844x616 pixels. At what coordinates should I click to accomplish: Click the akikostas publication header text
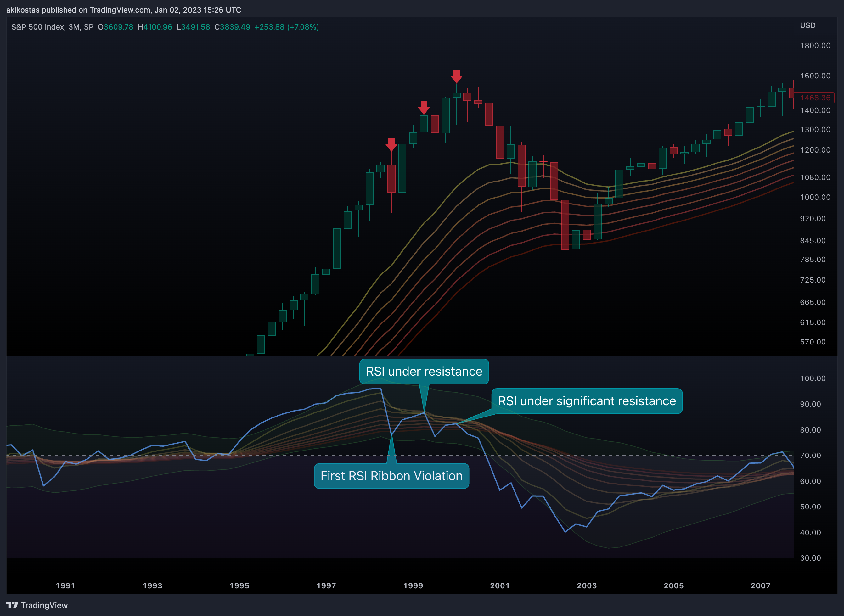[124, 10]
